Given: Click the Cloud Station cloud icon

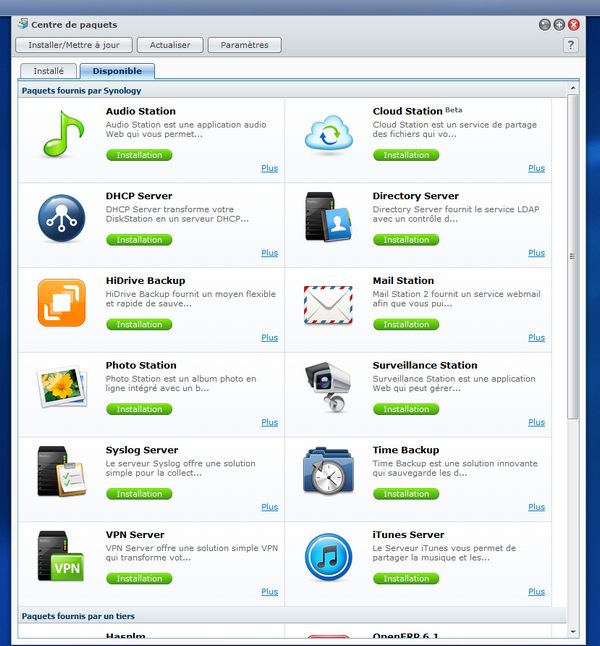Looking at the screenshot, I should tap(329, 134).
